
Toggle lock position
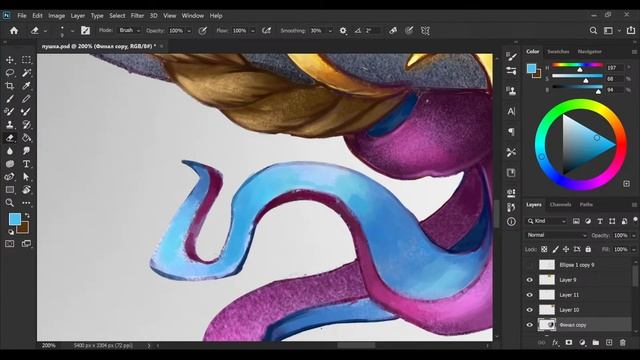566,249
